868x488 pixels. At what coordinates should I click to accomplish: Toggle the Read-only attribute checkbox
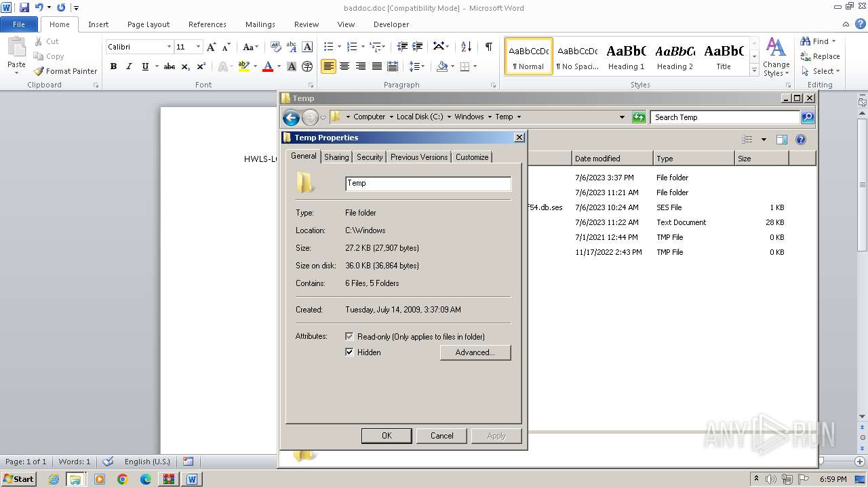coord(349,336)
